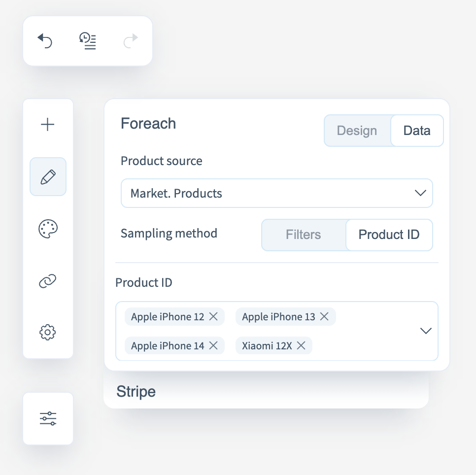
Task: Open the gear settings icon
Action: 48,332
